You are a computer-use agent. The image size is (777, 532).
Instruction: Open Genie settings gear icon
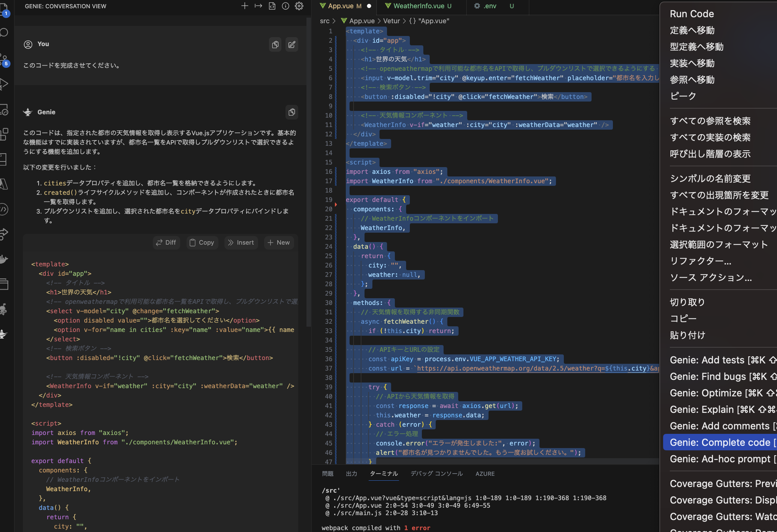(x=299, y=6)
